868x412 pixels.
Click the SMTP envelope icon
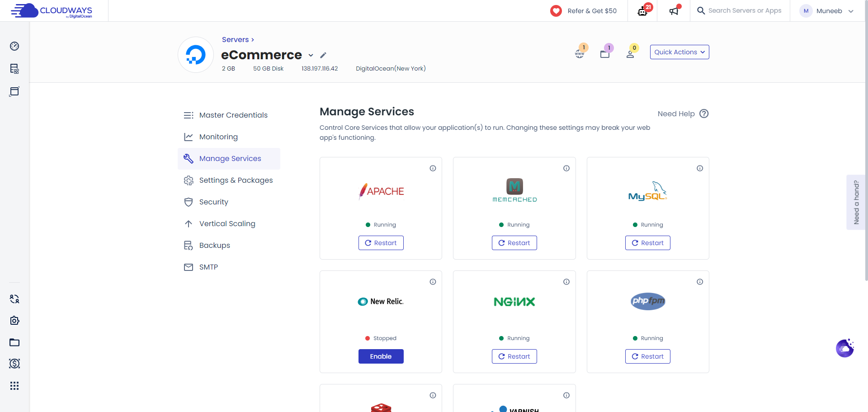click(x=189, y=267)
